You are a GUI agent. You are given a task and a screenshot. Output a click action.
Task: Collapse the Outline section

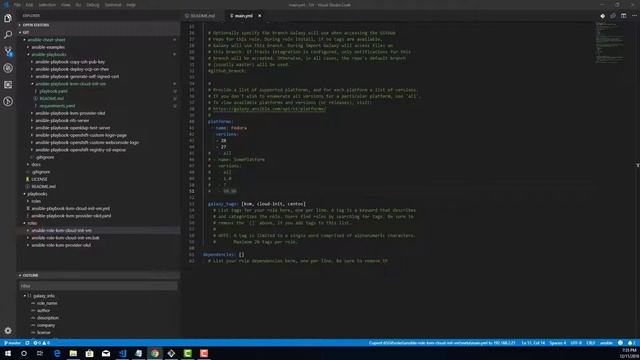click(x=98, y=276)
